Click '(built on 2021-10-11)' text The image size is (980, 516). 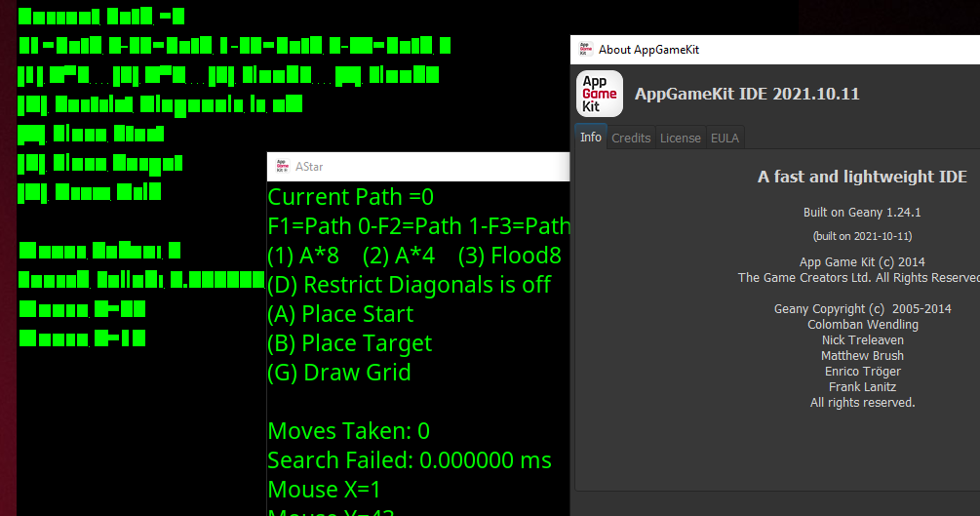pyautogui.click(x=862, y=236)
